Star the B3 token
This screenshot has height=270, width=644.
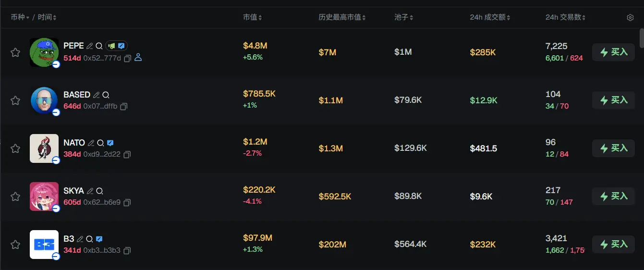tap(15, 245)
